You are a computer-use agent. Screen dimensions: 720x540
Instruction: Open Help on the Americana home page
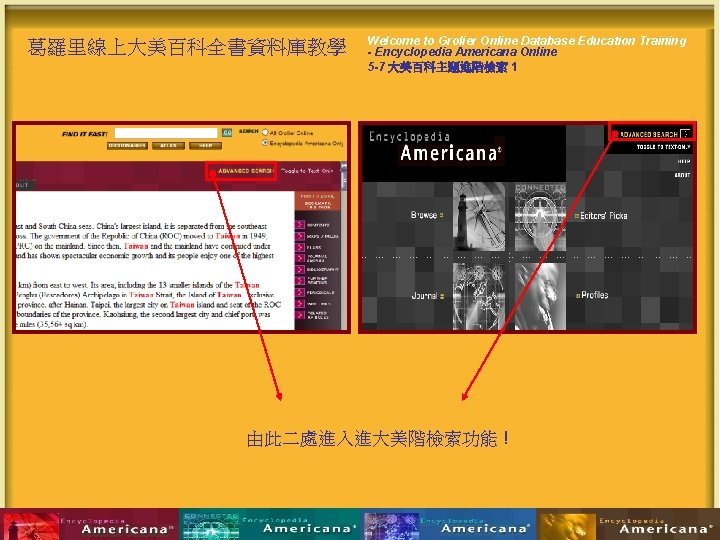click(684, 161)
